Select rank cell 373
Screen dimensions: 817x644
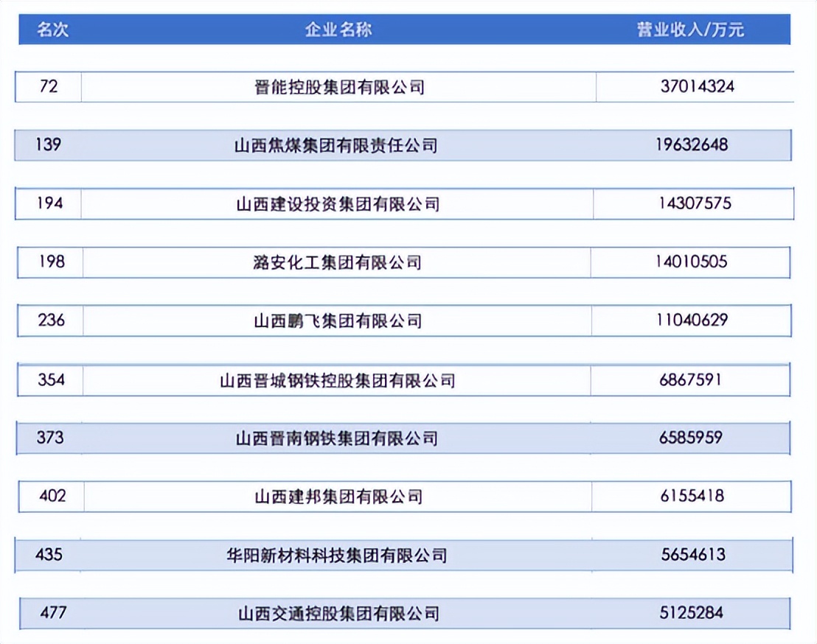(50, 438)
